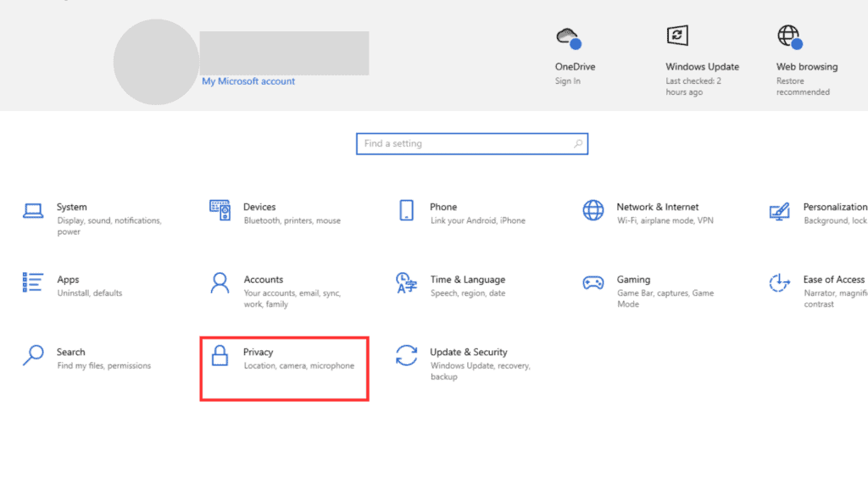Click the Time & Language icon
The height and width of the screenshot is (478, 868).
pyautogui.click(x=406, y=282)
